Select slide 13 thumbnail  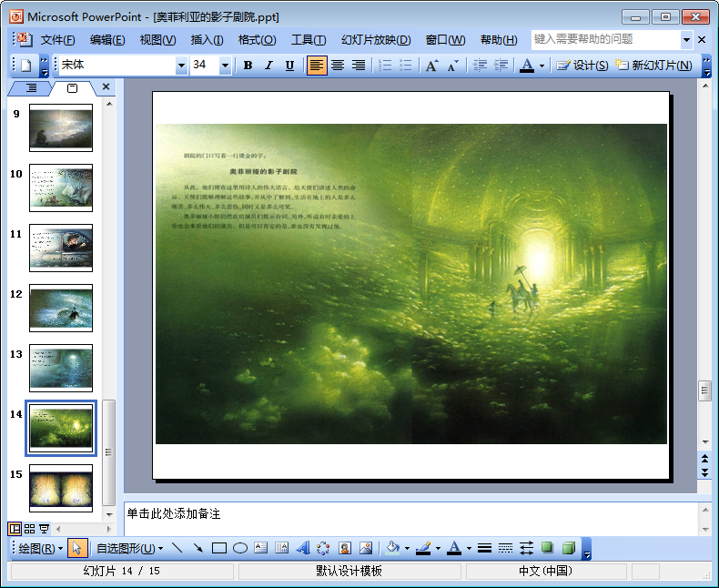tap(61, 368)
